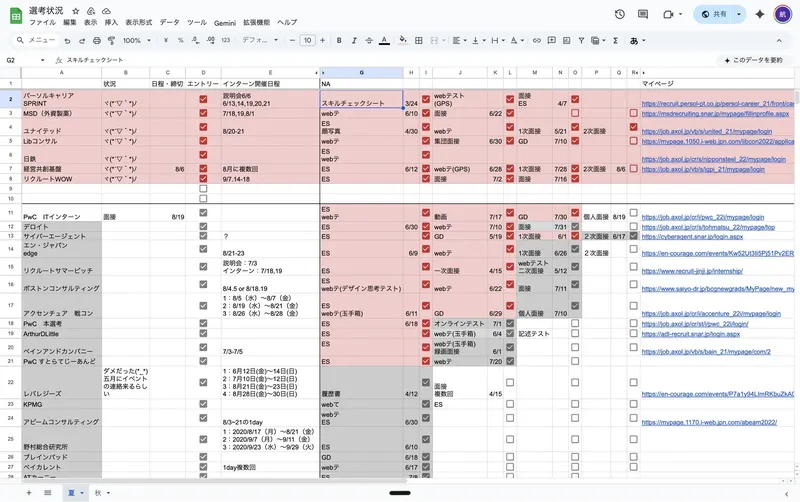Insert a comment from toolbar
800x502 pixels.
[552, 40]
